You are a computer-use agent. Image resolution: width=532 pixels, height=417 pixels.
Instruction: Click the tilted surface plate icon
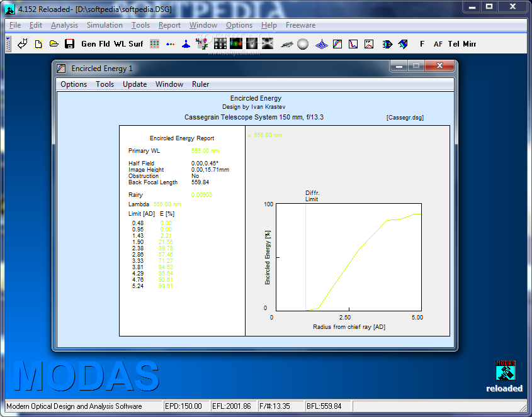(x=286, y=44)
